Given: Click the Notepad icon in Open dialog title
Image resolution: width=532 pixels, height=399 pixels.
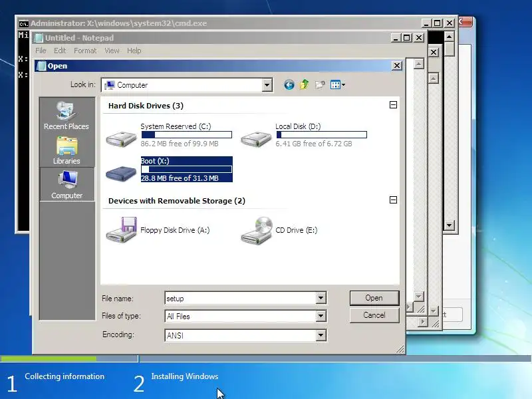Looking at the screenshot, I should click(41, 66).
